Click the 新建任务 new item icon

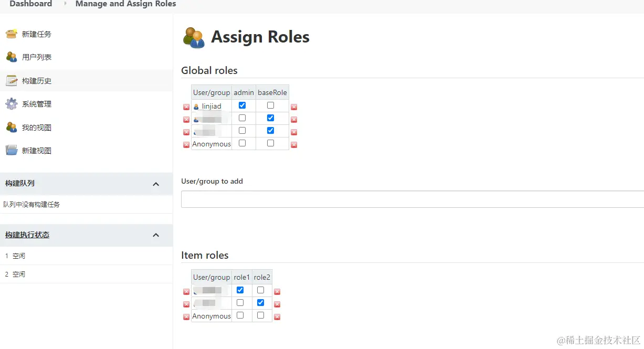pyautogui.click(x=12, y=34)
